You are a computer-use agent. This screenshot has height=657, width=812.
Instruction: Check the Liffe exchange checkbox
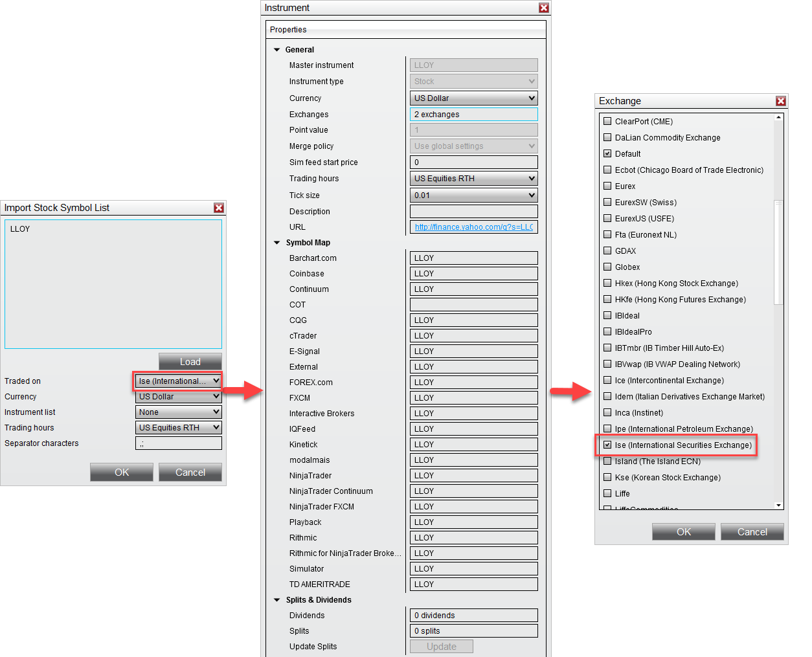(x=607, y=493)
